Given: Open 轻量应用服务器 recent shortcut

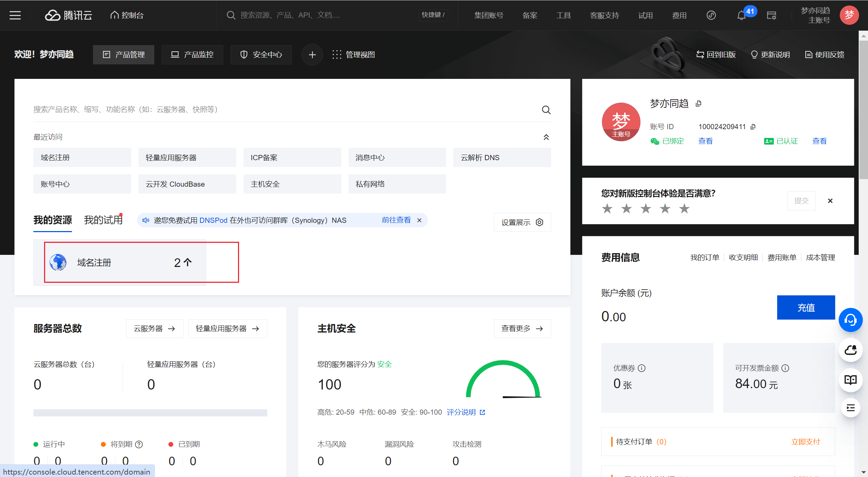Looking at the screenshot, I should point(187,157).
